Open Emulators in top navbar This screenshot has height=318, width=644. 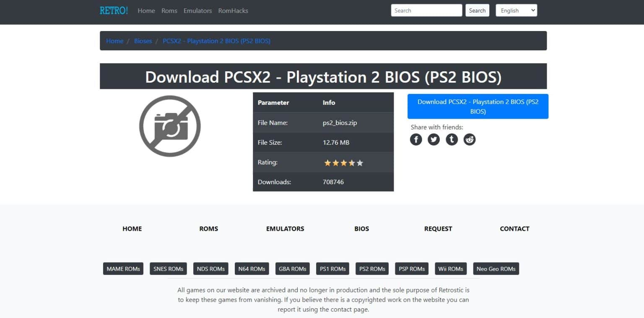[x=197, y=10]
